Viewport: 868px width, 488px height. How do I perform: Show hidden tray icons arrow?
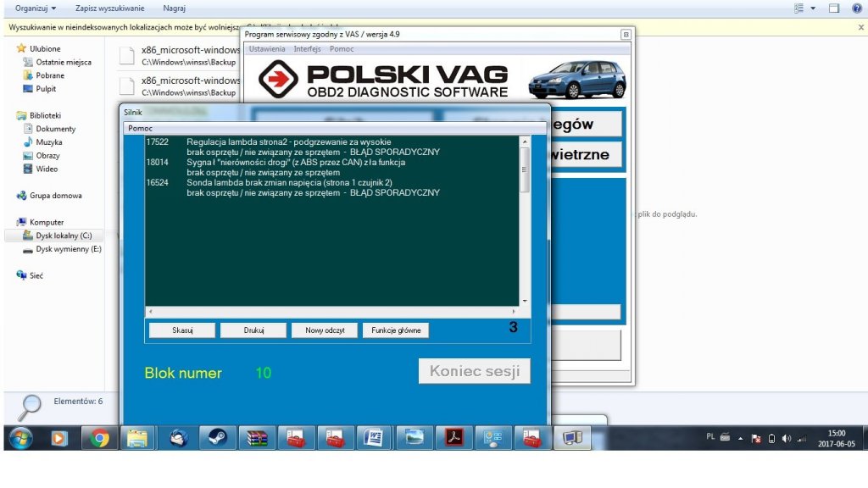740,439
